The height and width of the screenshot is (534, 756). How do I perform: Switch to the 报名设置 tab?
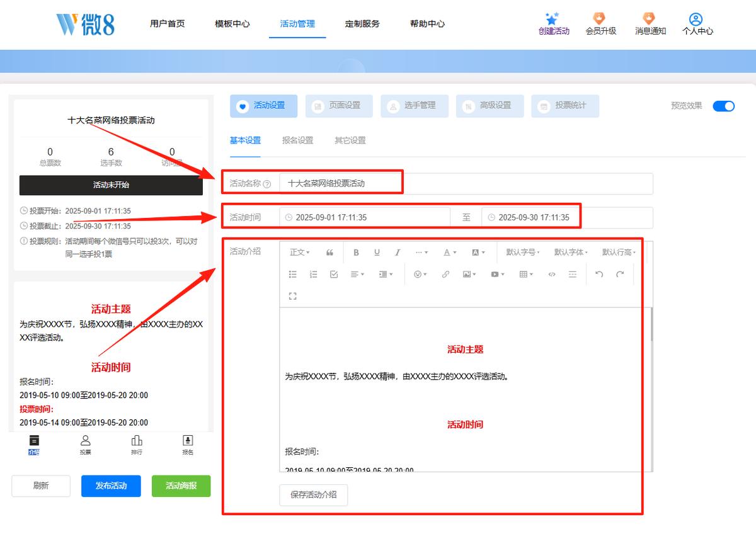(x=297, y=140)
